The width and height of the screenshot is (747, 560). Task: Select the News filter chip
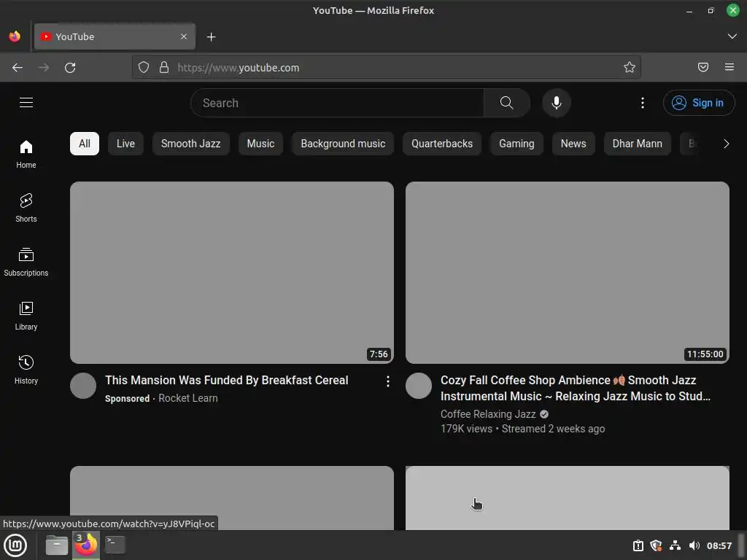[573, 144]
